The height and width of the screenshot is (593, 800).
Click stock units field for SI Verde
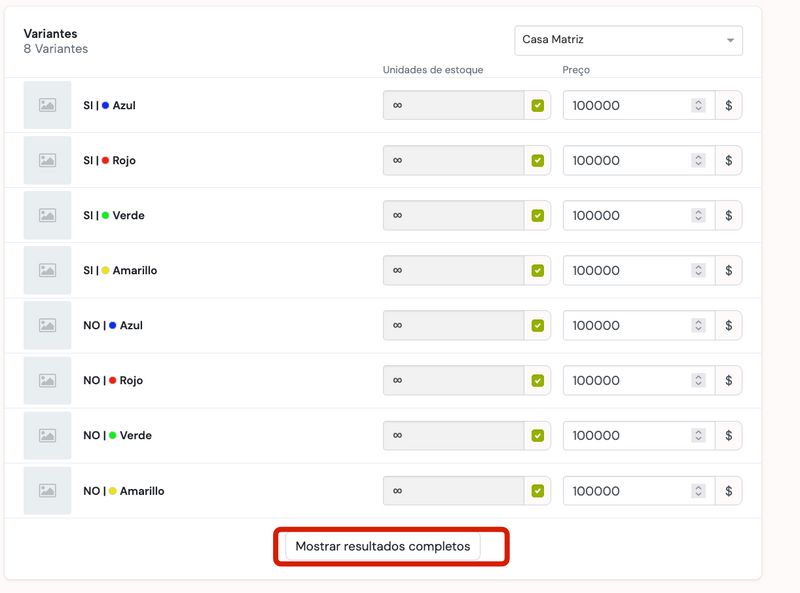click(x=454, y=215)
